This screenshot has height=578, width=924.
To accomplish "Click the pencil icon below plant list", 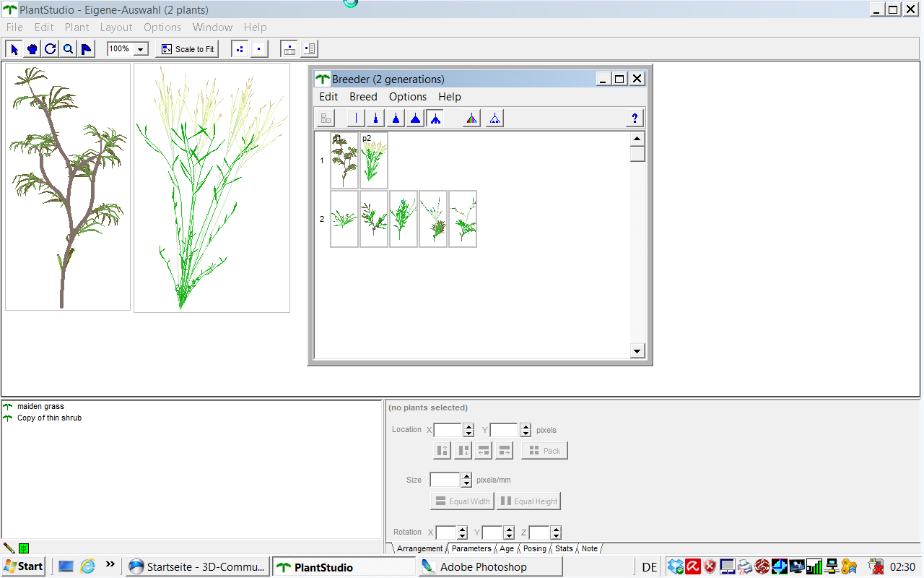I will tap(9, 548).
